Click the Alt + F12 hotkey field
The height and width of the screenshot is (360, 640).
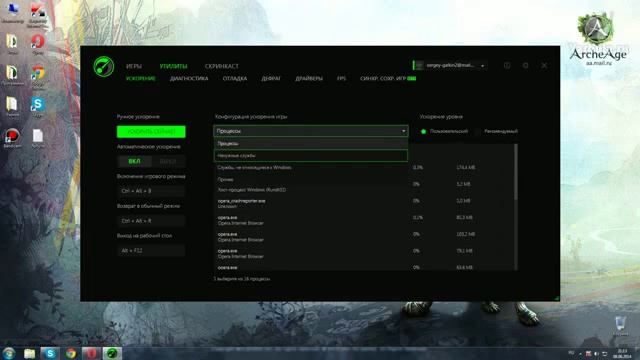[151, 250]
